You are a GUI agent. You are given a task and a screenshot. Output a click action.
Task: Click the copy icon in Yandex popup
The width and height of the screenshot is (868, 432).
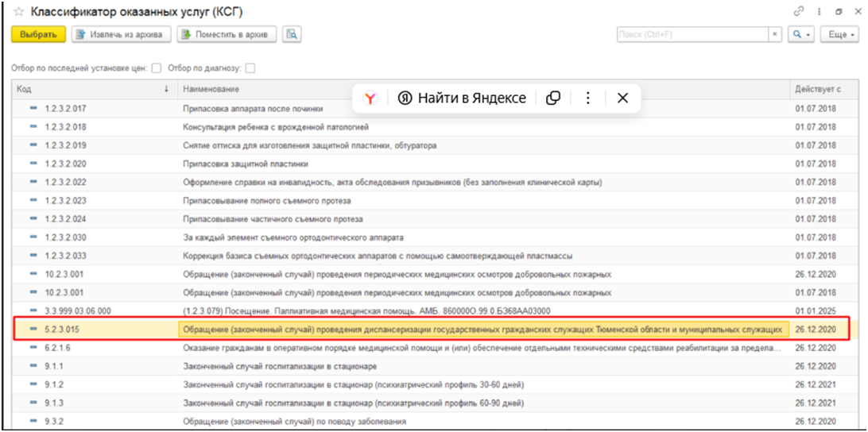(x=553, y=98)
